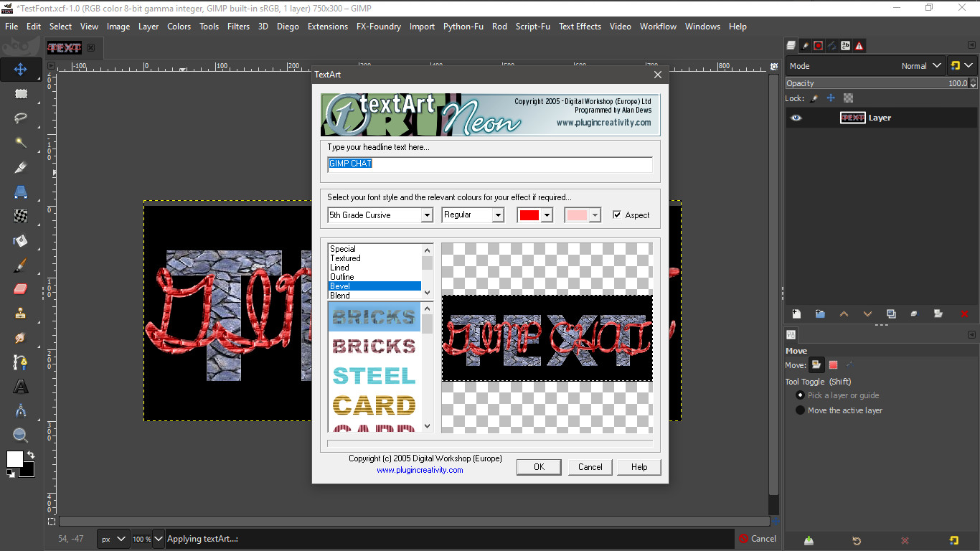
Task: Open the unit dropdown 'px' in status bar
Action: [113, 539]
